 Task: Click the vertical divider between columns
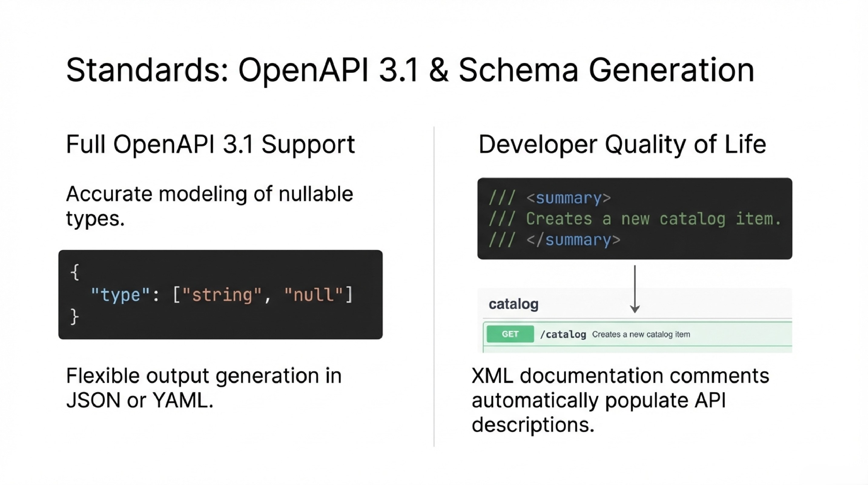click(434, 287)
